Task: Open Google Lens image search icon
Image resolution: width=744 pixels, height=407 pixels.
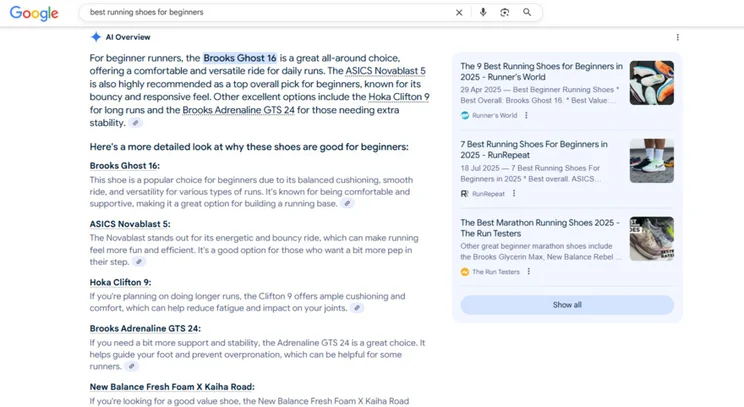Action: (505, 12)
